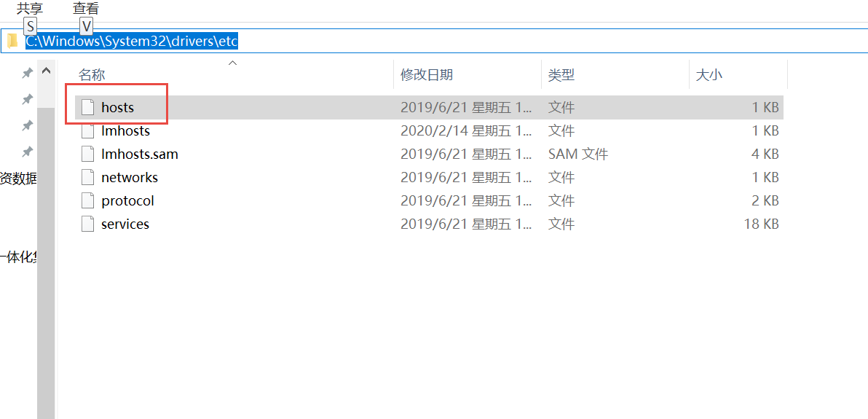Click the bottom pin icon in navigation pane
The height and width of the screenshot is (419, 868).
click(27, 152)
